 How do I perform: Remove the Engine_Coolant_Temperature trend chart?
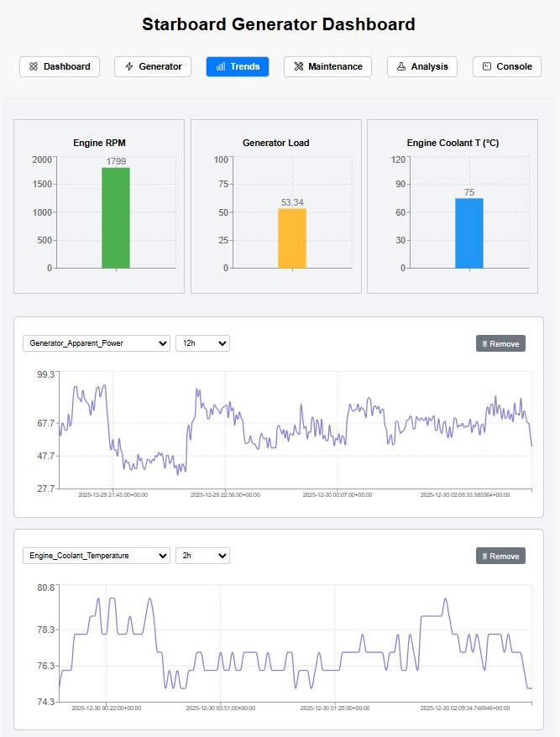(x=500, y=555)
